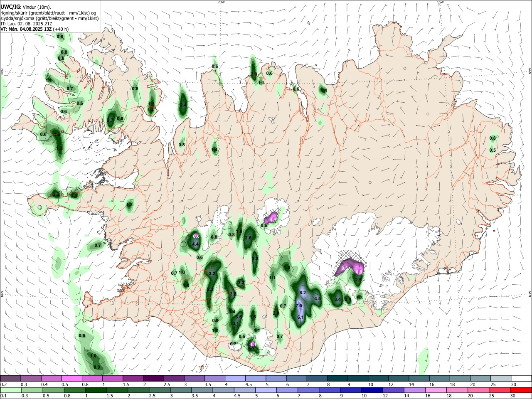The width and height of the screenshot is (532, 399).
Task: Pick the violet swatch between 12 and 14 in lower legend
Action: [393, 390]
